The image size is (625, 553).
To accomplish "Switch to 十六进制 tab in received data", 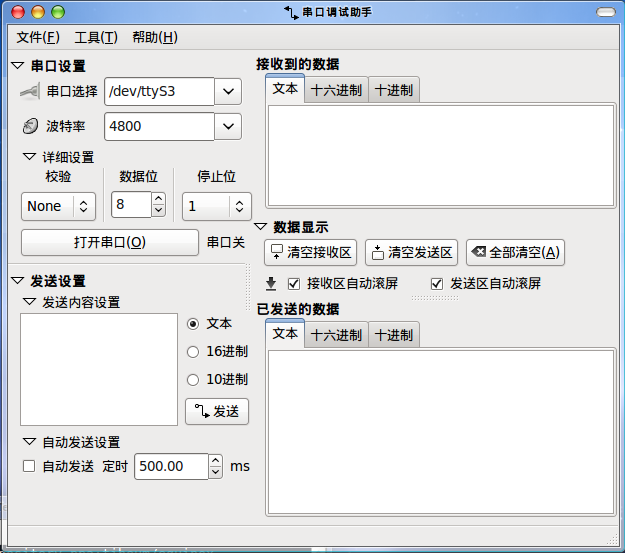I will coord(336,90).
